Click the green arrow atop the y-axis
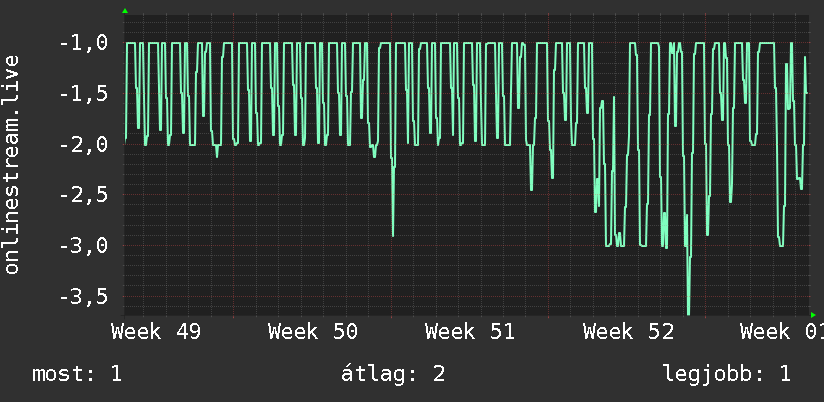 pos(125,11)
